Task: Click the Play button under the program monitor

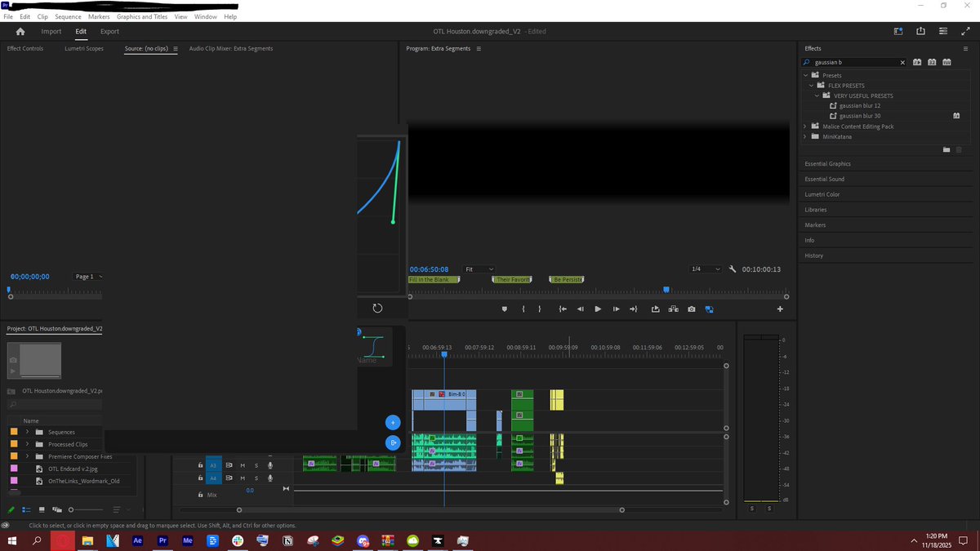Action: tap(598, 309)
